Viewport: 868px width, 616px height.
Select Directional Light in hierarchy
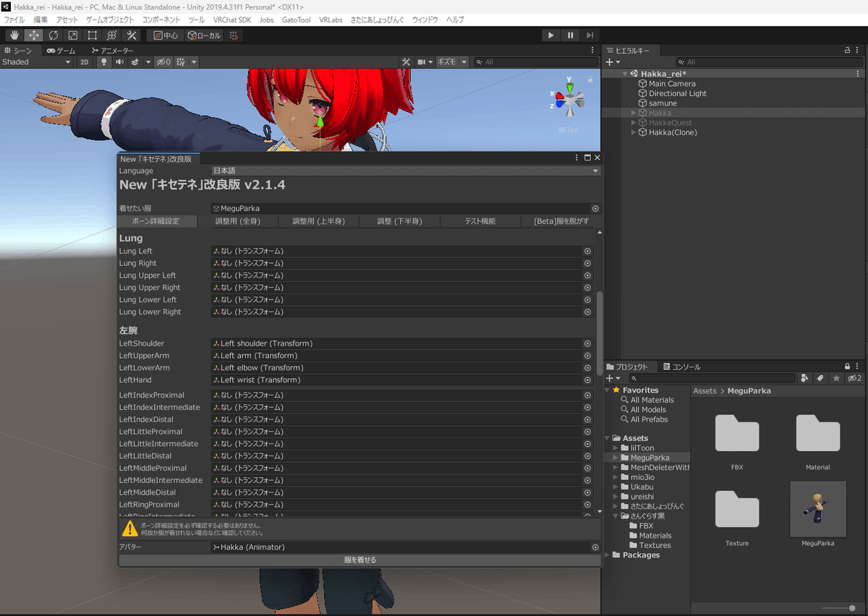coord(678,93)
